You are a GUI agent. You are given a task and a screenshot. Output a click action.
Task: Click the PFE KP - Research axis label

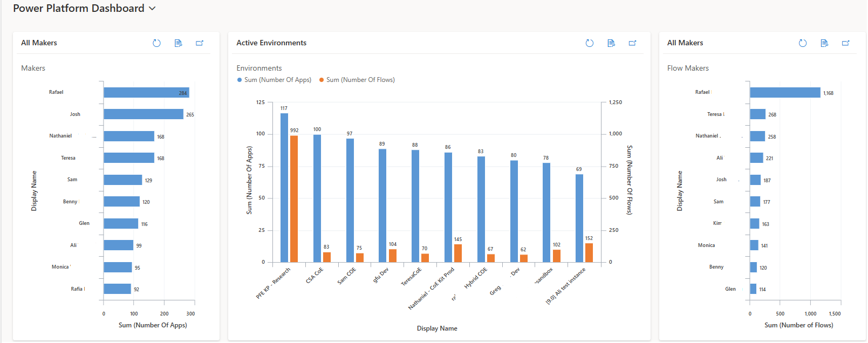(274, 283)
